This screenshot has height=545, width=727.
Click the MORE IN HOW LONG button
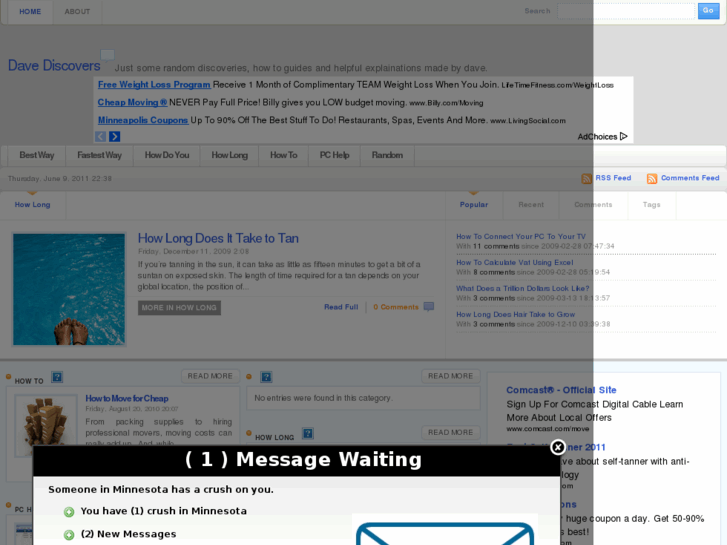179,308
